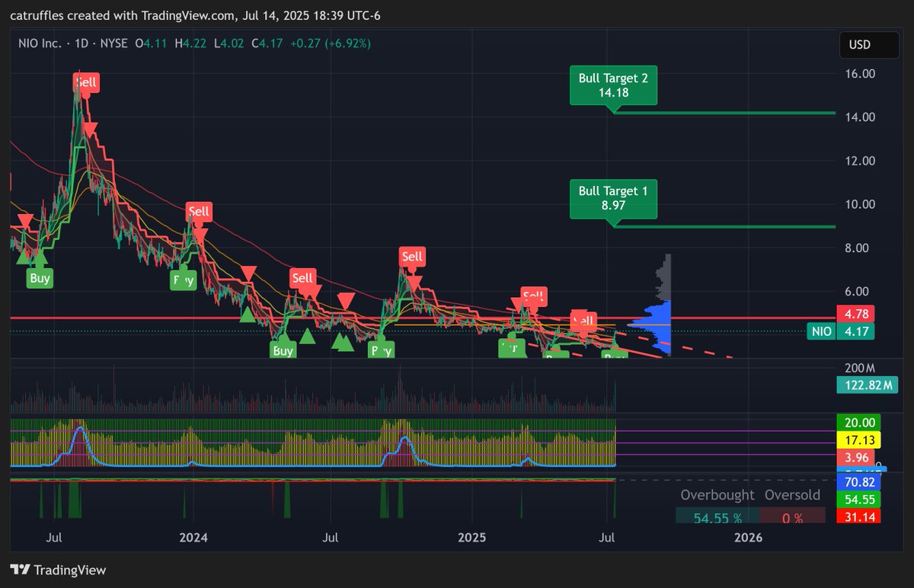Click the TradingView logo at bottom left
The height and width of the screenshot is (588, 914).
(59, 570)
